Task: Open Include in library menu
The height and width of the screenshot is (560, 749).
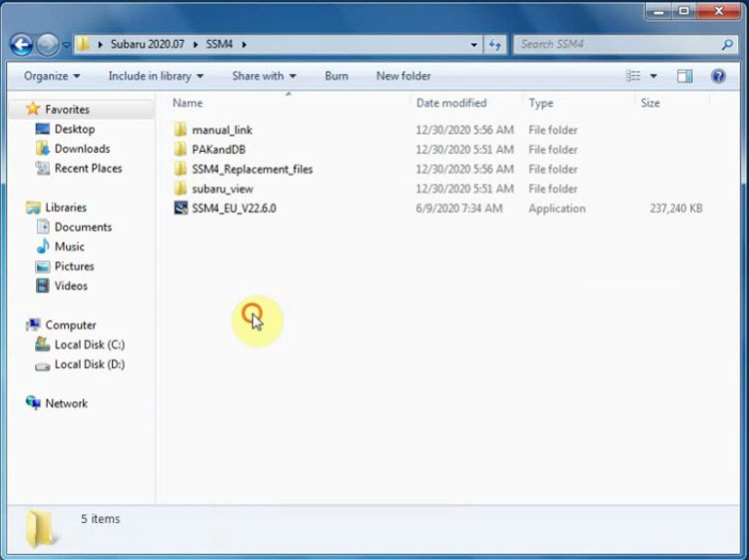Action: coord(156,76)
